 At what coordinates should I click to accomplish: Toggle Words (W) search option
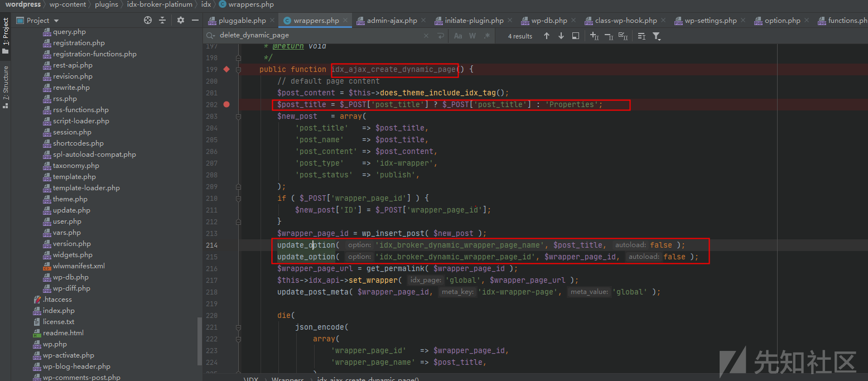click(472, 36)
